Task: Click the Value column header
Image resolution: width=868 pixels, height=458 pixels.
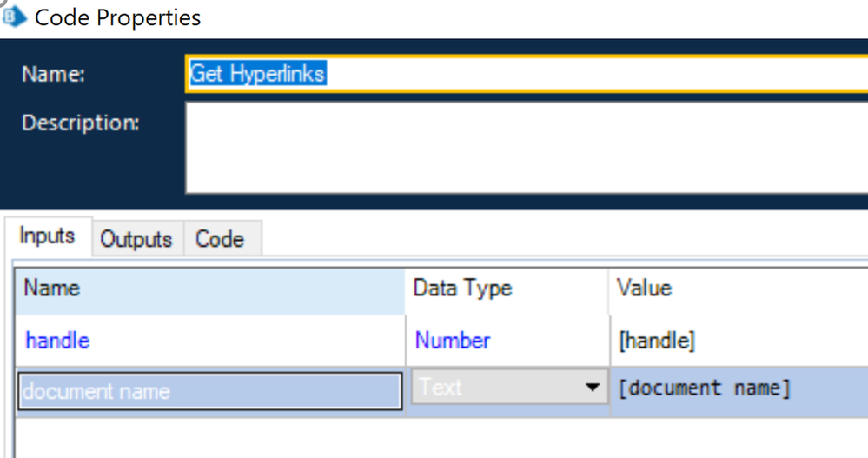Action: [739, 289]
